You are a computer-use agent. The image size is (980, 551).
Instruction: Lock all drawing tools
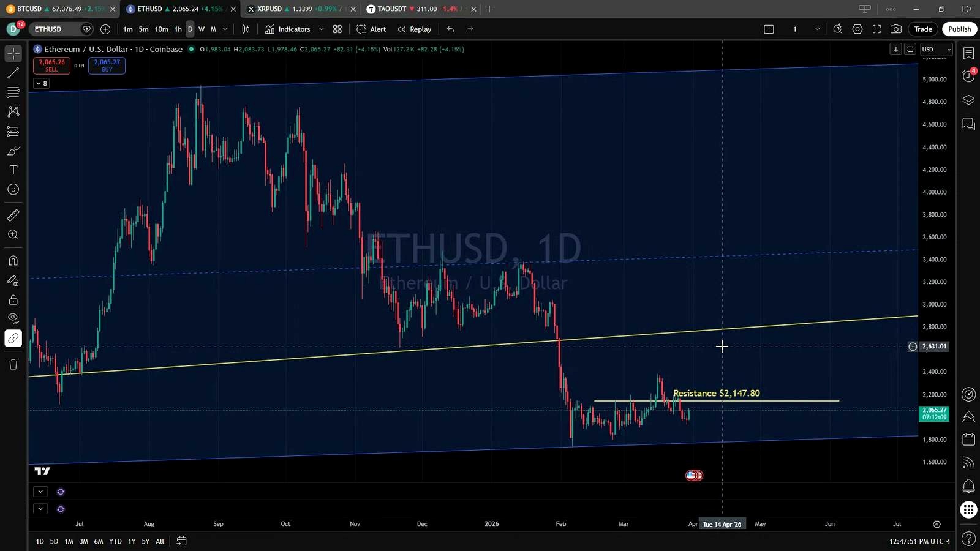pyautogui.click(x=13, y=300)
